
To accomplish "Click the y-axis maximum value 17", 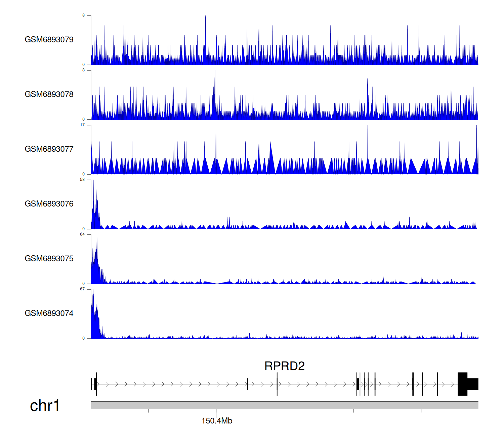I will 82,125.
